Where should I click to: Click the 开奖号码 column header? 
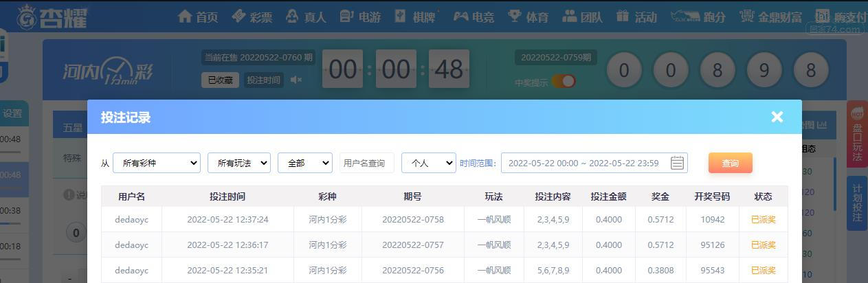click(x=712, y=196)
